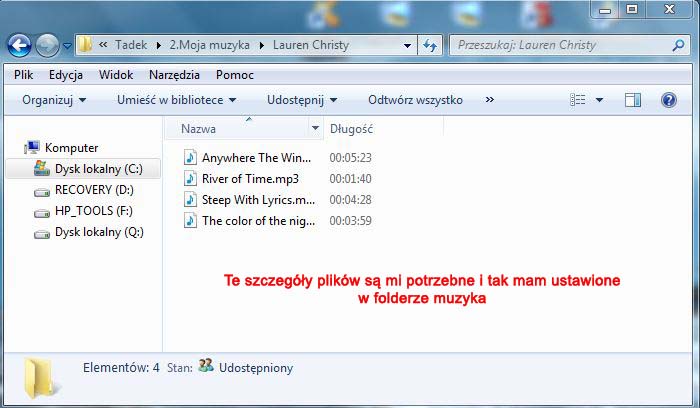Go back with the blue Back arrow
Screen dimensions: 700x408
click(x=19, y=45)
